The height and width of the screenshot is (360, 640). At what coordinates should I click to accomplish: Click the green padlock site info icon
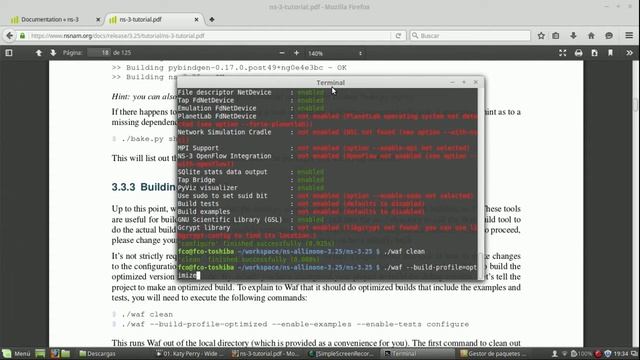[22, 36]
